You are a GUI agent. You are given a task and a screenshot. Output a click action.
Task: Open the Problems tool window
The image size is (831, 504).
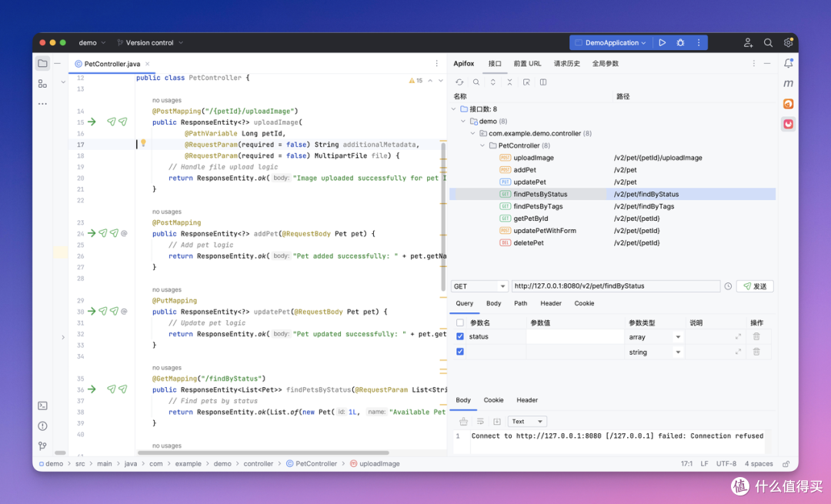point(42,426)
